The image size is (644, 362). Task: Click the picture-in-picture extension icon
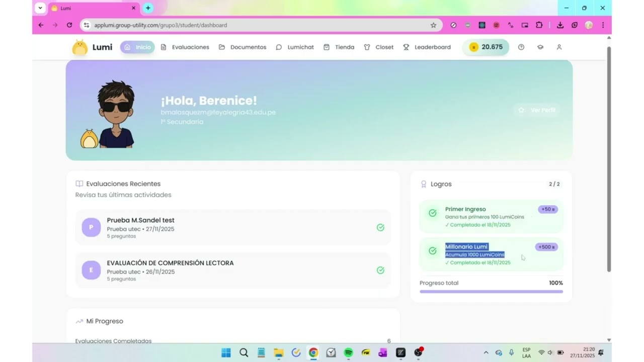(x=525, y=25)
